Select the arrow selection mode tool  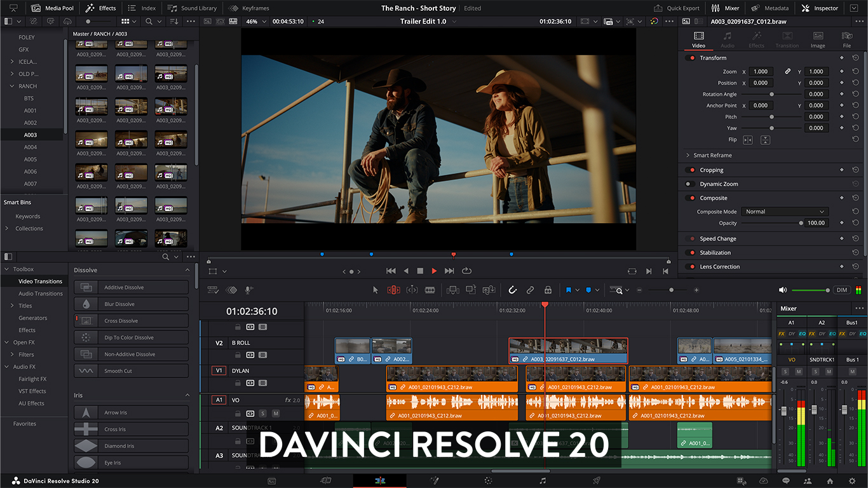(375, 290)
